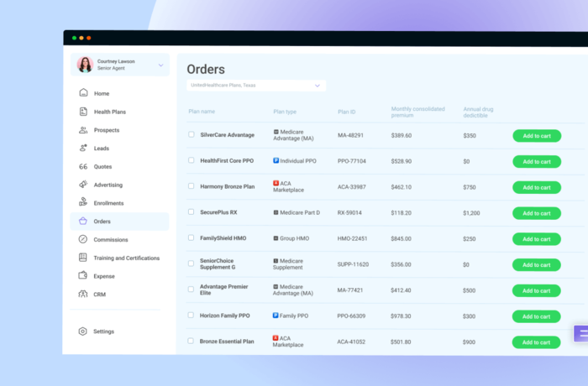Click the Enrollments icon in the sidebar
Image resolution: width=588 pixels, height=386 pixels.
(83, 202)
